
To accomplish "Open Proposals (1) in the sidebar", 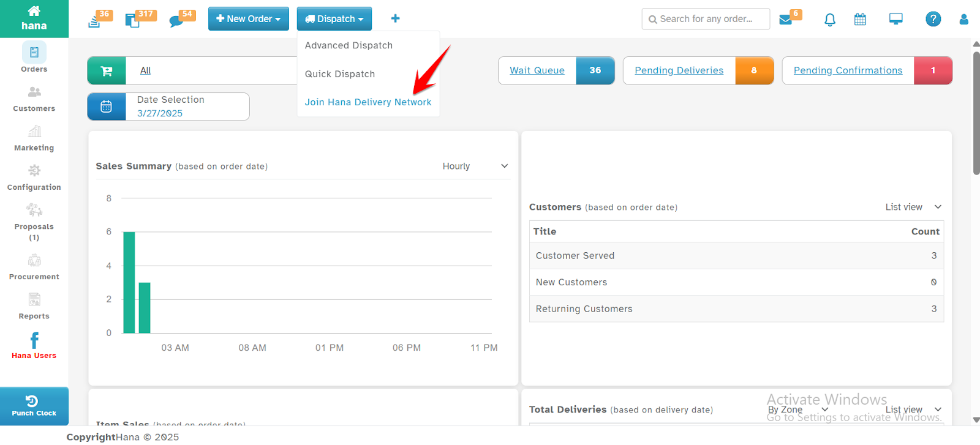I will (34, 222).
